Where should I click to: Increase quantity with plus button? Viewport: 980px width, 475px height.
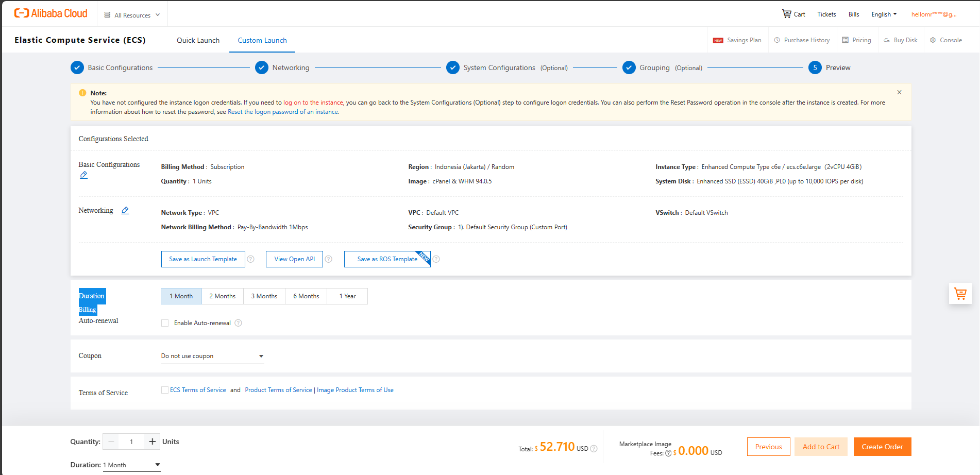(x=152, y=442)
